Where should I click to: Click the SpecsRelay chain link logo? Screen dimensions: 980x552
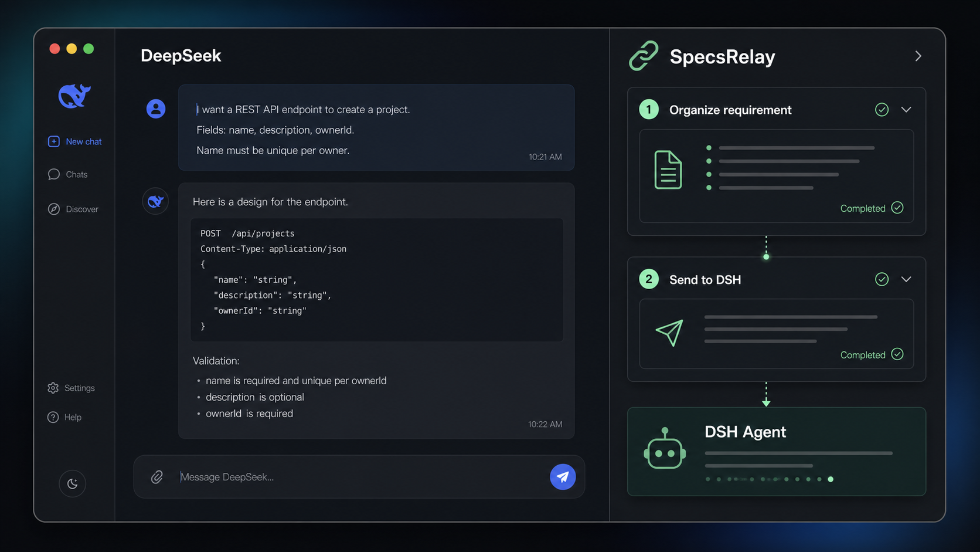click(x=644, y=56)
